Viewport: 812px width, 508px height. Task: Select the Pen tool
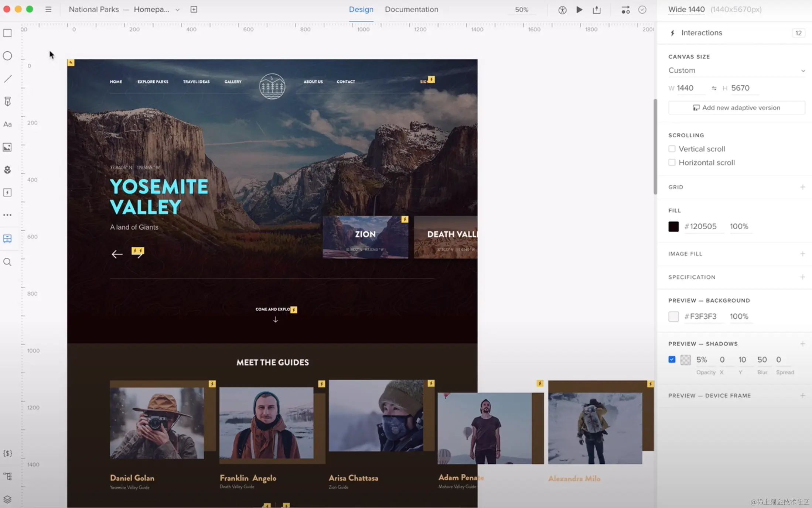click(7, 101)
